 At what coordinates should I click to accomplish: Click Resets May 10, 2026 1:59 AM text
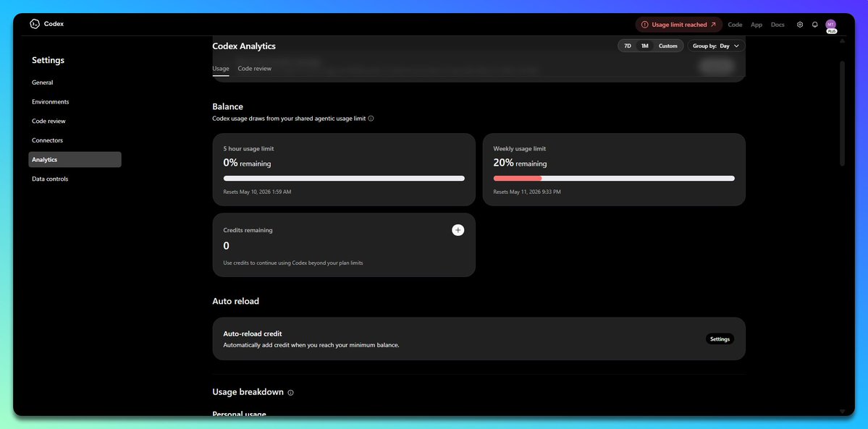(x=257, y=192)
